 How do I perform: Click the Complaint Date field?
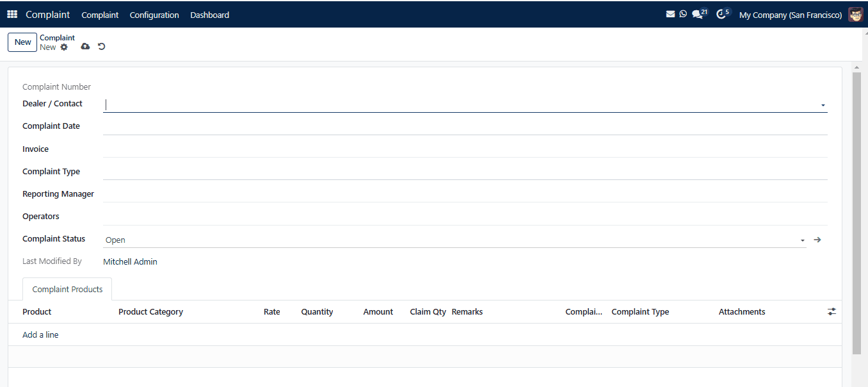[465, 126]
